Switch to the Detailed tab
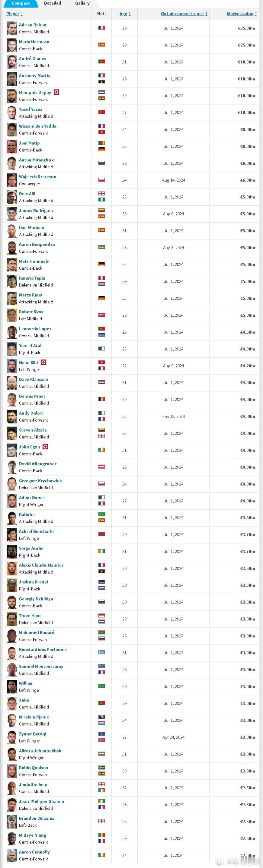Image resolution: width=263 pixels, height=868 pixels. click(53, 3)
